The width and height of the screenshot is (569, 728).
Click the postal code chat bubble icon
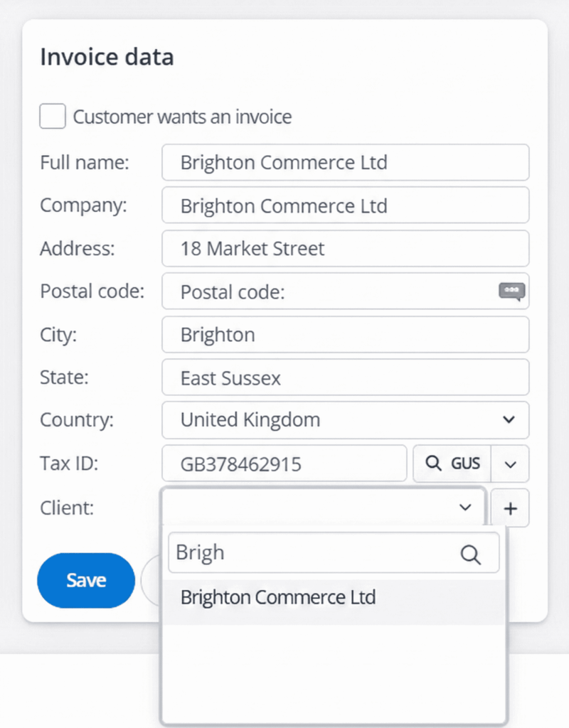pos(511,291)
